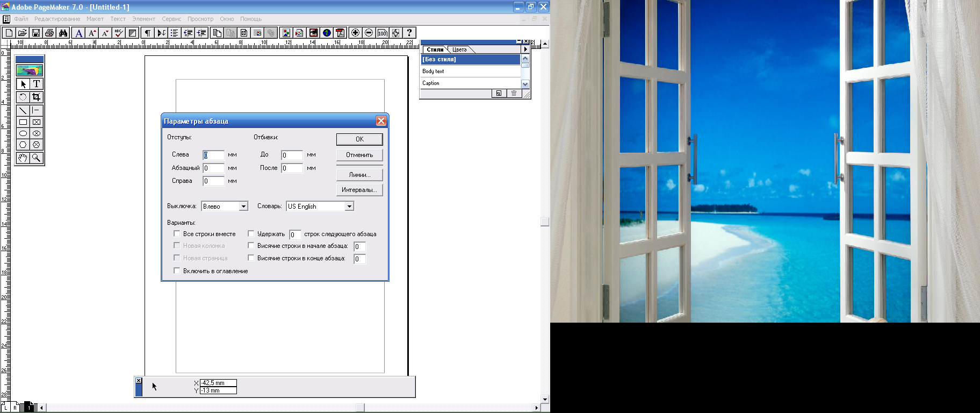
Task: Switch to the 'Стили' palette tab
Action: [x=435, y=49]
